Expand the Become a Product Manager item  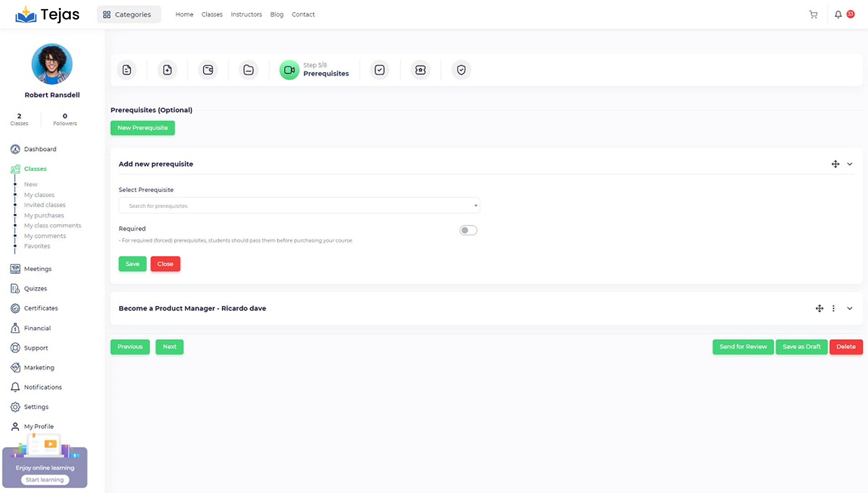point(850,308)
